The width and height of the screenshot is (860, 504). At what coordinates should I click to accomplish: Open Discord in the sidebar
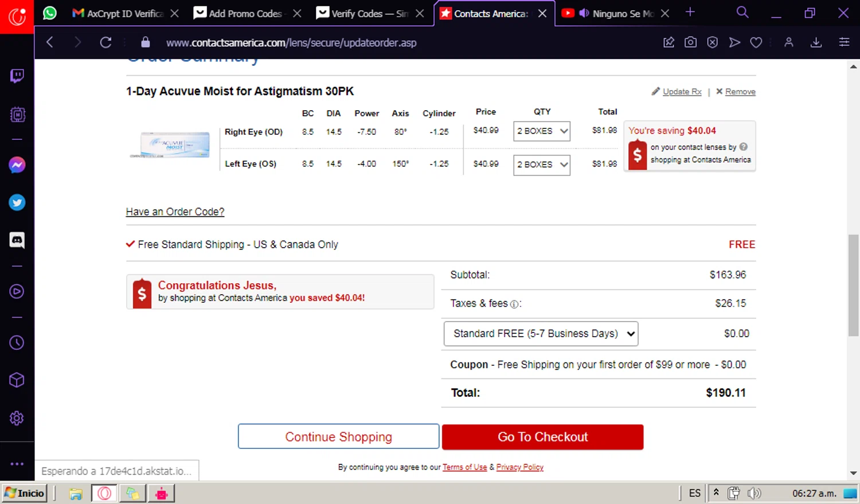coord(17,240)
